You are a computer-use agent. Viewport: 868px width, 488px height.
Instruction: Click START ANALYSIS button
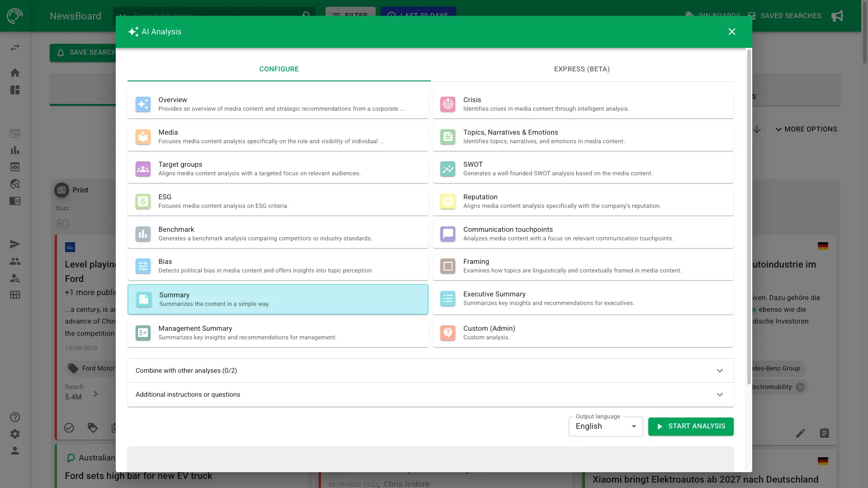coord(691,427)
